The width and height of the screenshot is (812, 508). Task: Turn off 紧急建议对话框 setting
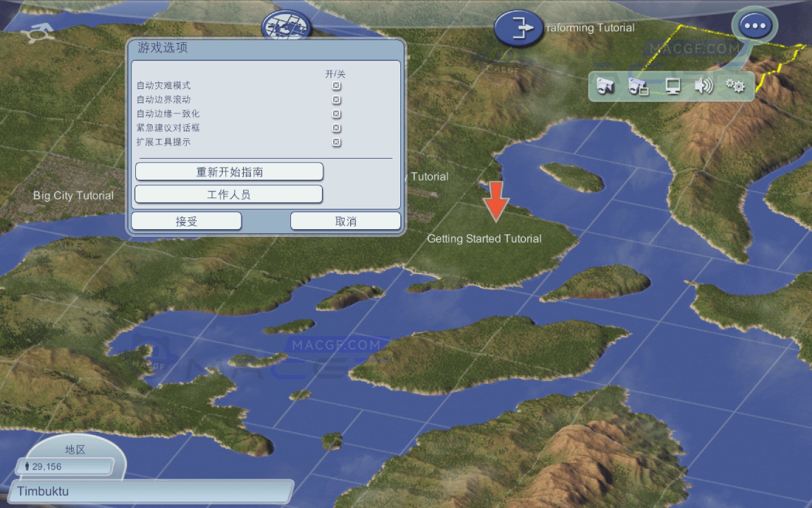point(336,128)
